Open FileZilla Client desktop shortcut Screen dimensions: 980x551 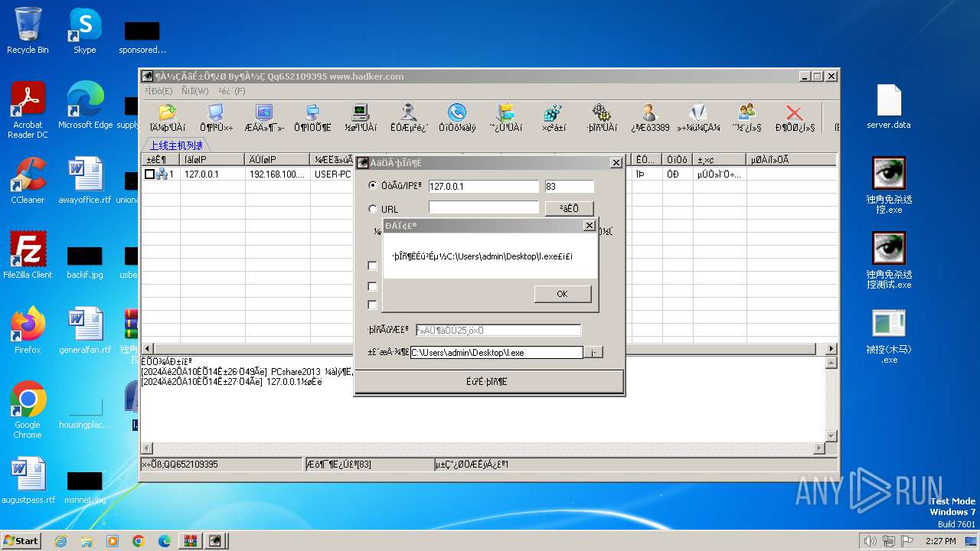coord(28,256)
